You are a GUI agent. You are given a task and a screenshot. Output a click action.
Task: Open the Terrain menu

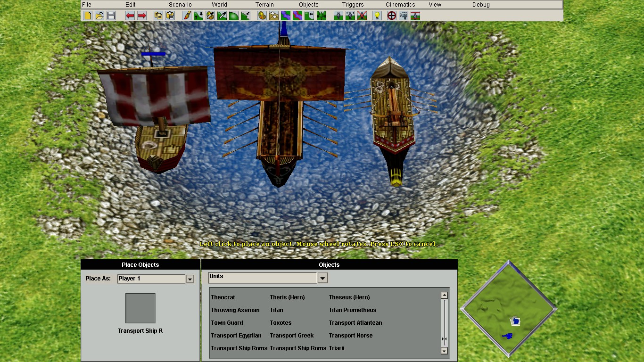[264, 5]
